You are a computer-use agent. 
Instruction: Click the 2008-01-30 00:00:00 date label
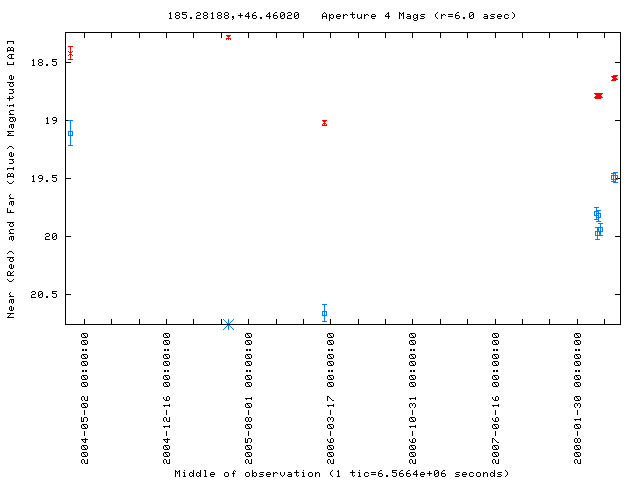(x=577, y=398)
